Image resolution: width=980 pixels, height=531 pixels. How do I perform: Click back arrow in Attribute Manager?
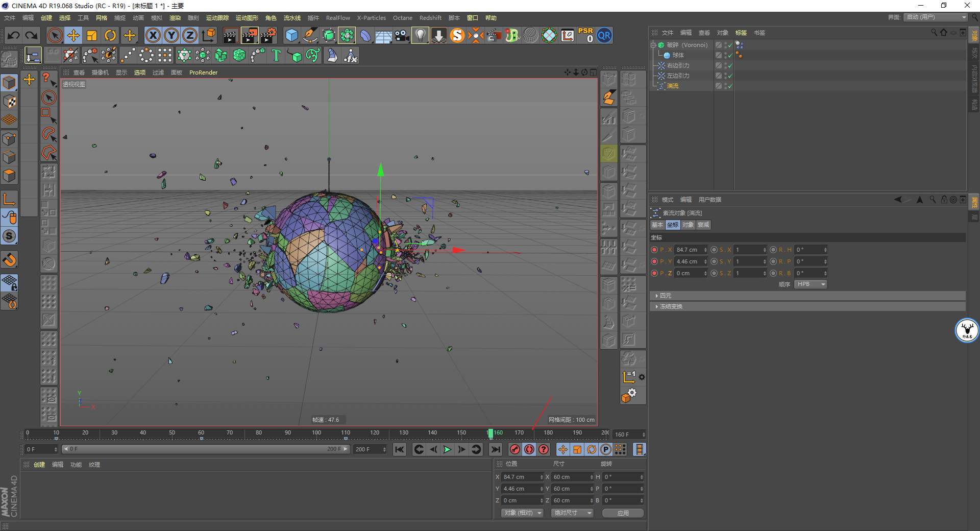pos(898,200)
